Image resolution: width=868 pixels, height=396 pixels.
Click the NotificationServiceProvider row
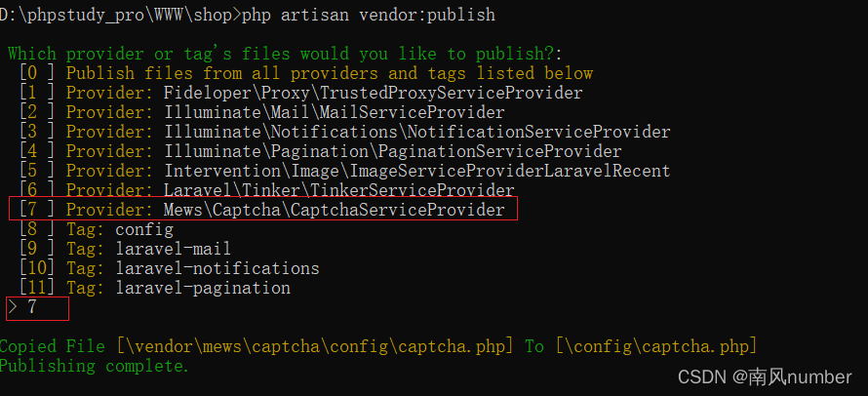pos(345,132)
